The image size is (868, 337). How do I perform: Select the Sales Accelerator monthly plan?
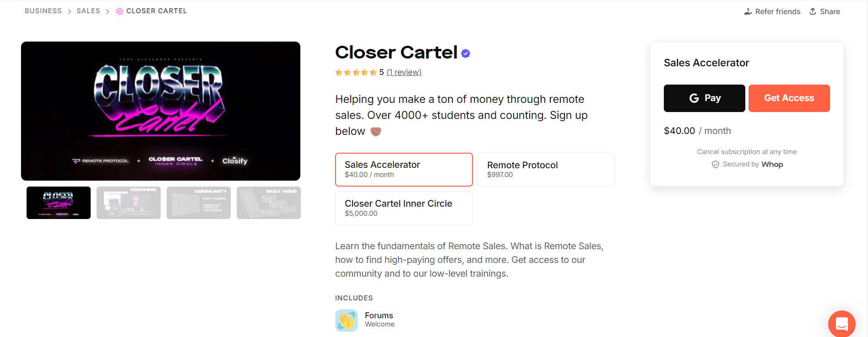click(403, 169)
